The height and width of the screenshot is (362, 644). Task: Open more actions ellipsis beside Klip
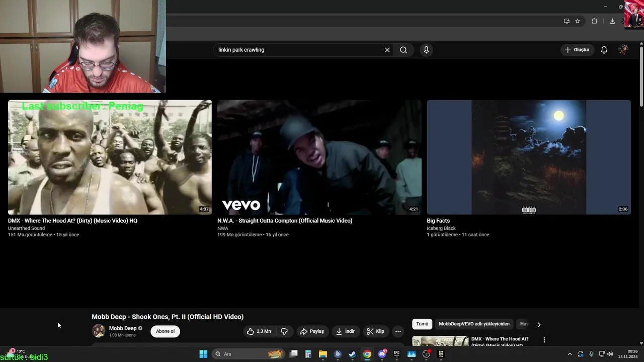click(x=398, y=331)
